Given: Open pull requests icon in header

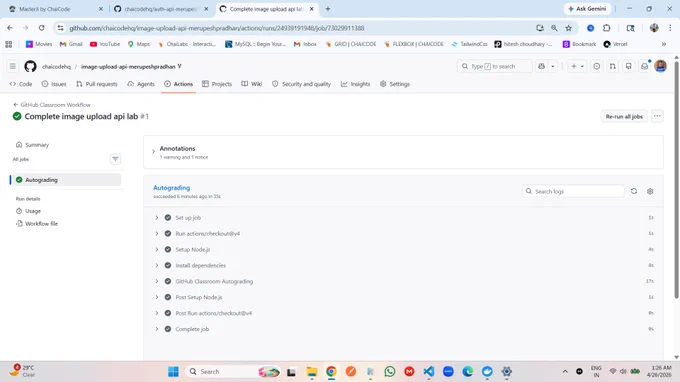Looking at the screenshot, I should 612,66.
